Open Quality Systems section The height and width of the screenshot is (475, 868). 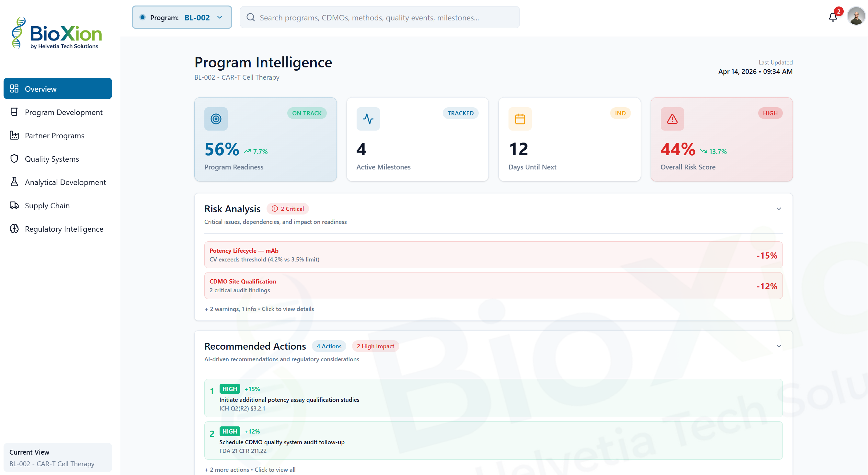58,158
